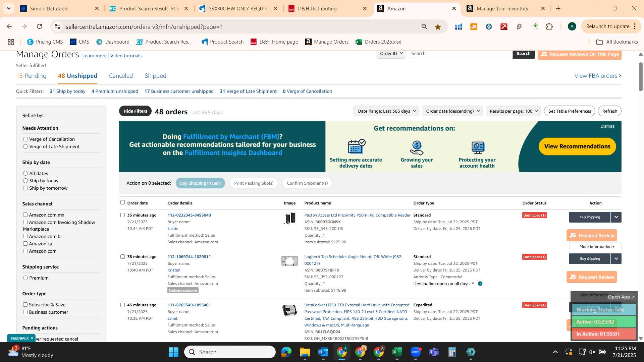Show hidden system tray icons

click(555, 352)
